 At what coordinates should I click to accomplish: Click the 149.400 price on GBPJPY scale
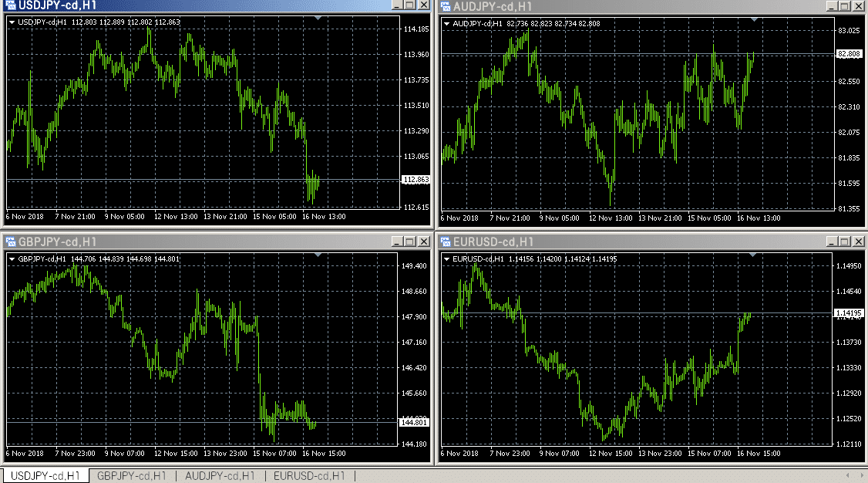coord(414,266)
